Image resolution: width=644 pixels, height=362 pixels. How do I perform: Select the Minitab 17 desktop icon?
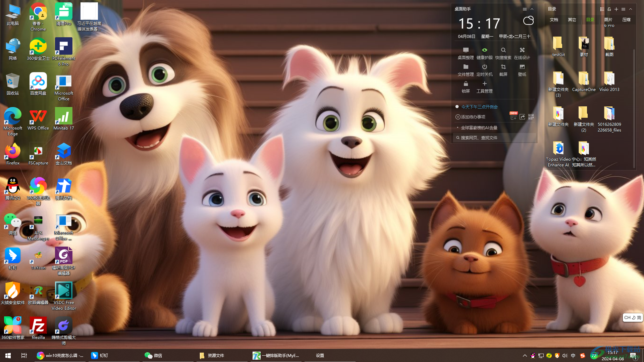63,119
